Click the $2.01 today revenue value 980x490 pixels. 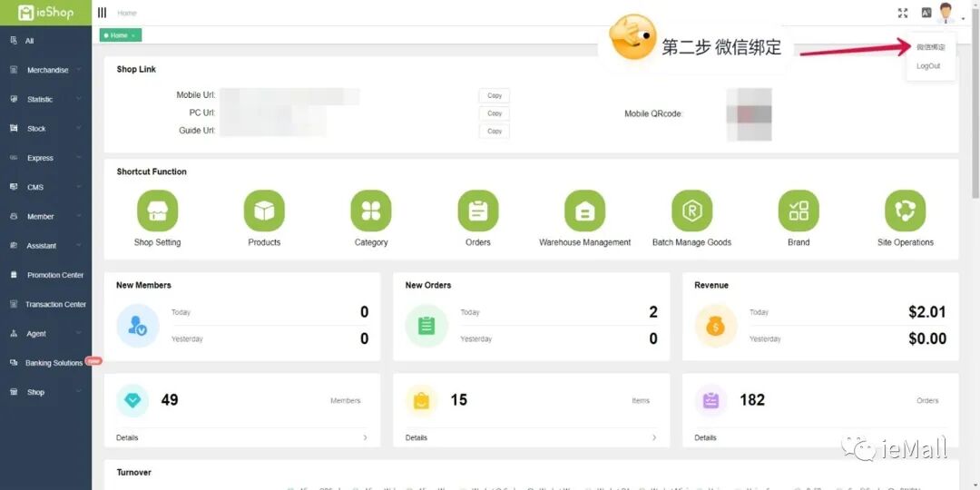point(926,312)
